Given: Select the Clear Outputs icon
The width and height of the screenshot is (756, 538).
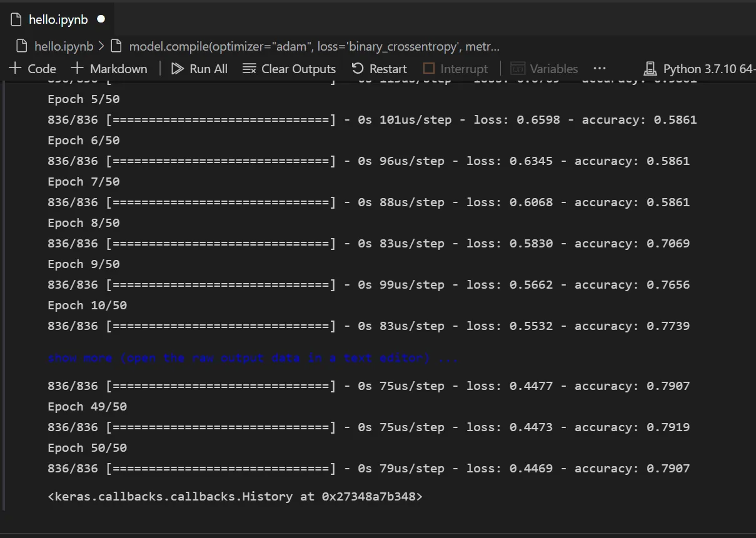Looking at the screenshot, I should (248, 68).
